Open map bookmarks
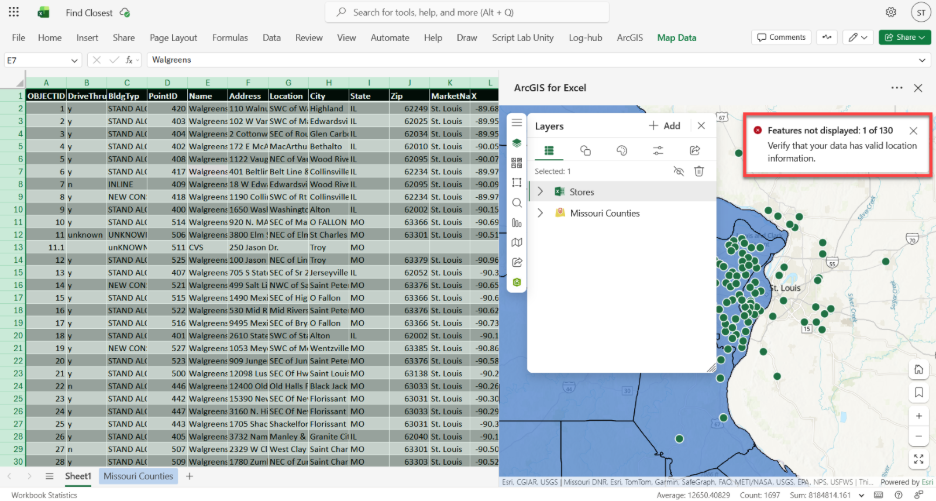Viewport: 936px width, 501px height. point(919,392)
